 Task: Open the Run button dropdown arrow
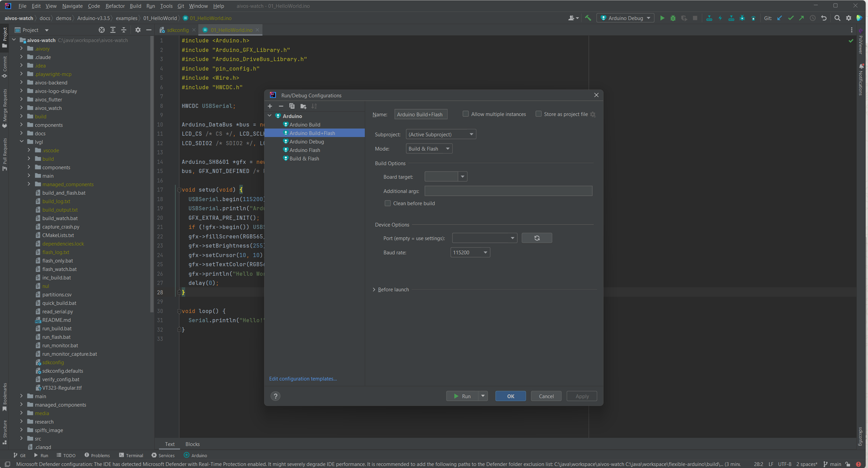point(483,396)
